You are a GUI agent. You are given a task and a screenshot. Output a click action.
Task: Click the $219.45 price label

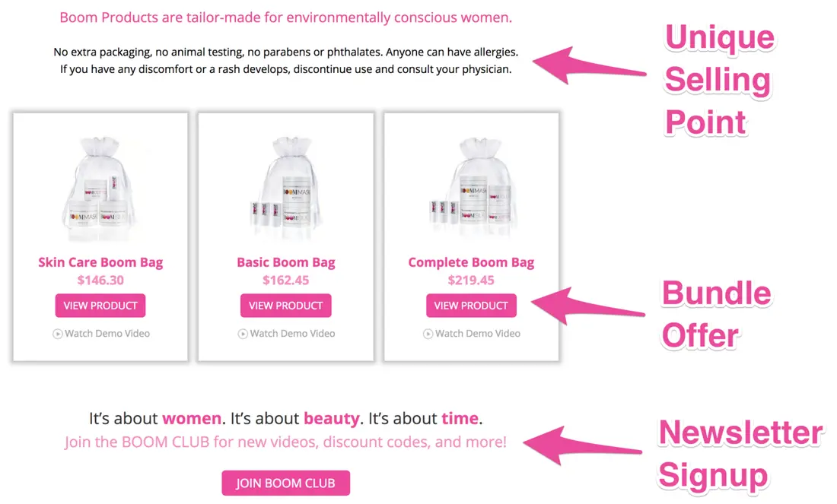(471, 281)
